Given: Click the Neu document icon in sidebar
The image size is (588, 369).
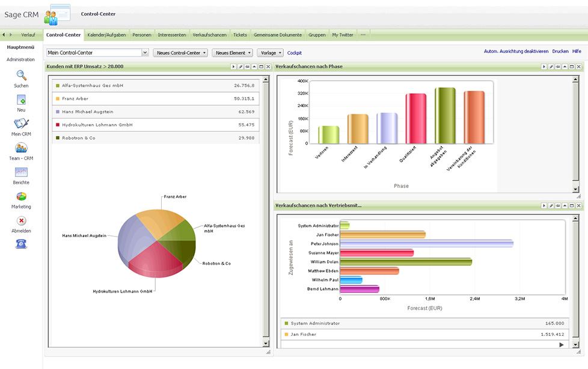Looking at the screenshot, I should pyautogui.click(x=21, y=100).
